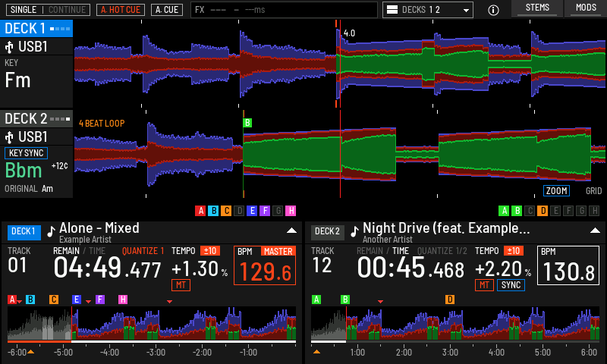Select Deck 2 empty hot cue C pad
The width and height of the screenshot is (607, 364).
pos(530,211)
